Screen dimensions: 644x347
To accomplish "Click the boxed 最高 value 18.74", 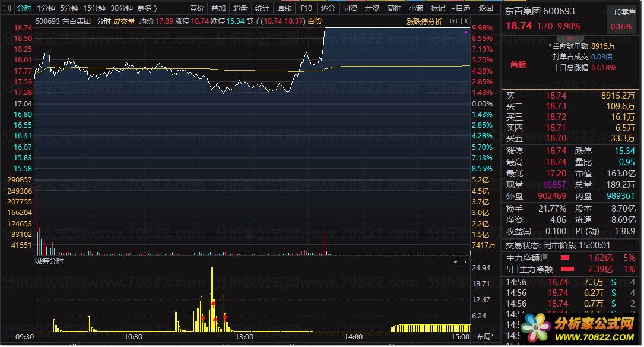I will point(556,162).
